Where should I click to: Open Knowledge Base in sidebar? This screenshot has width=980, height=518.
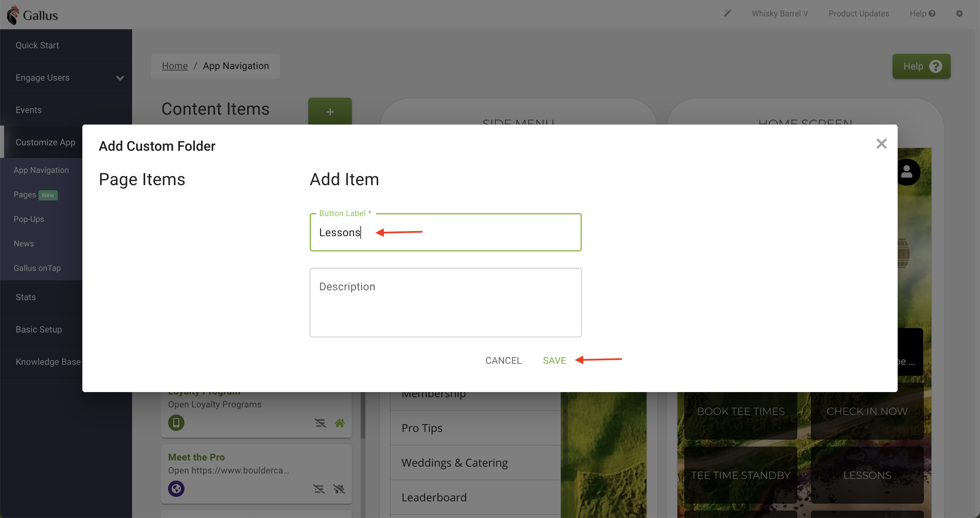[x=48, y=362]
